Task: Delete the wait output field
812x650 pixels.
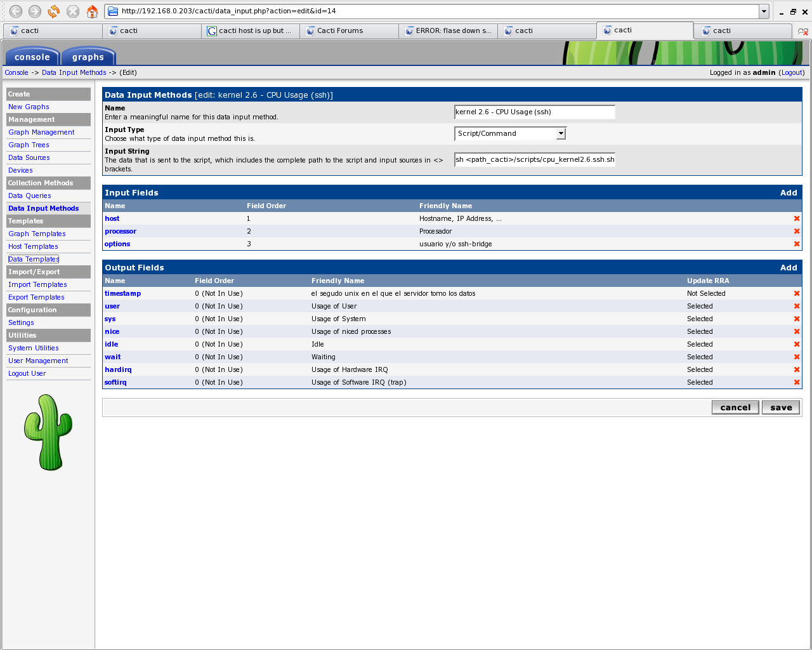Action: [x=797, y=357]
